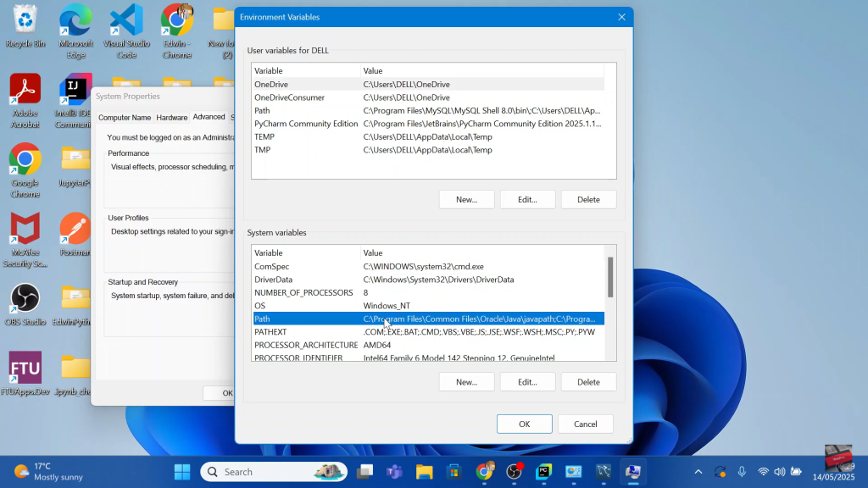868x488 pixels.
Task: Click Edit under User variables for DELL
Action: 527,200
